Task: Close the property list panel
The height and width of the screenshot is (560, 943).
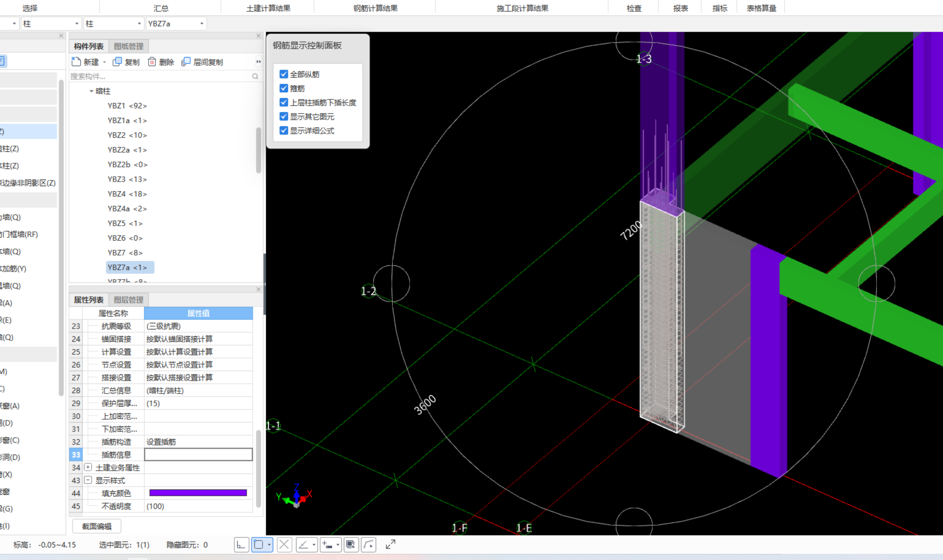Action: click(259, 289)
